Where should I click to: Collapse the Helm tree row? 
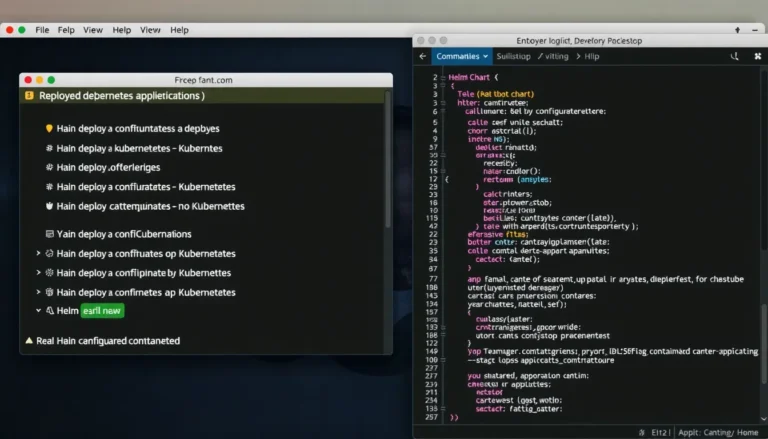point(38,311)
